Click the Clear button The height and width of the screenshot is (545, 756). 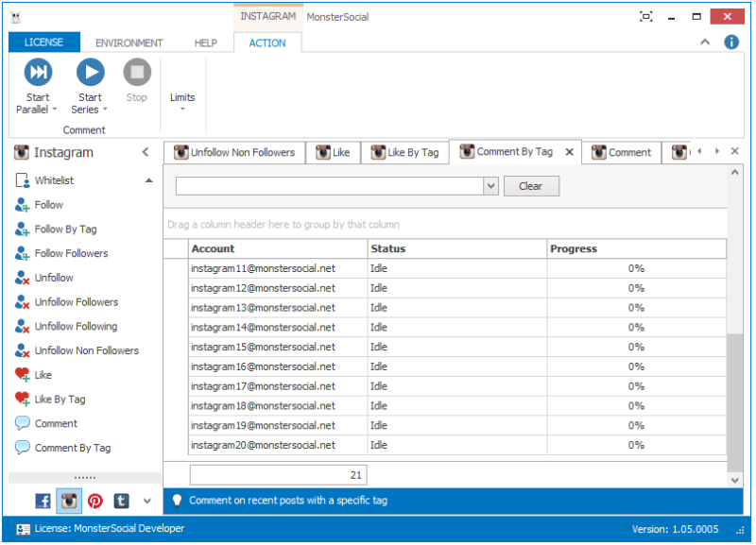[531, 186]
